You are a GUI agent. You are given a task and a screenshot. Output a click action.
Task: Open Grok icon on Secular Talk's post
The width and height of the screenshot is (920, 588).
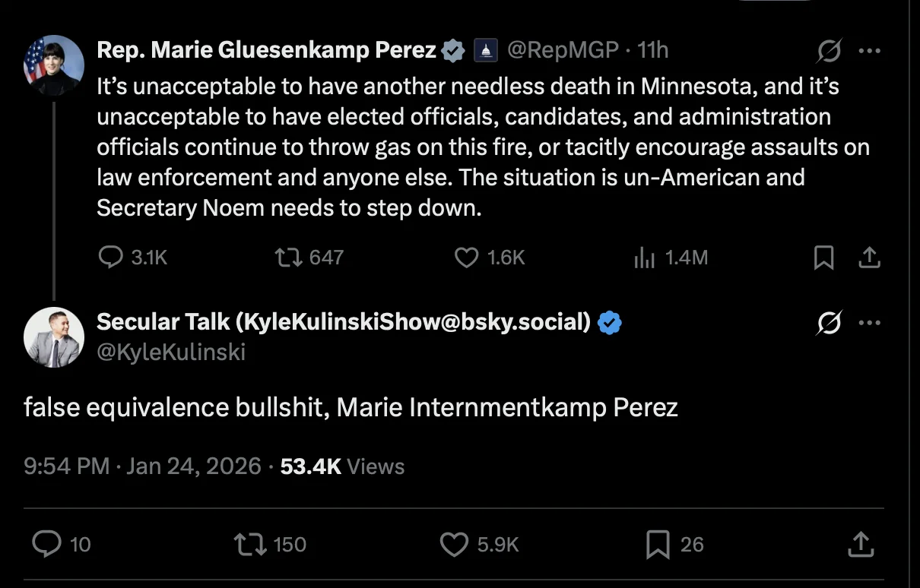pyautogui.click(x=829, y=324)
